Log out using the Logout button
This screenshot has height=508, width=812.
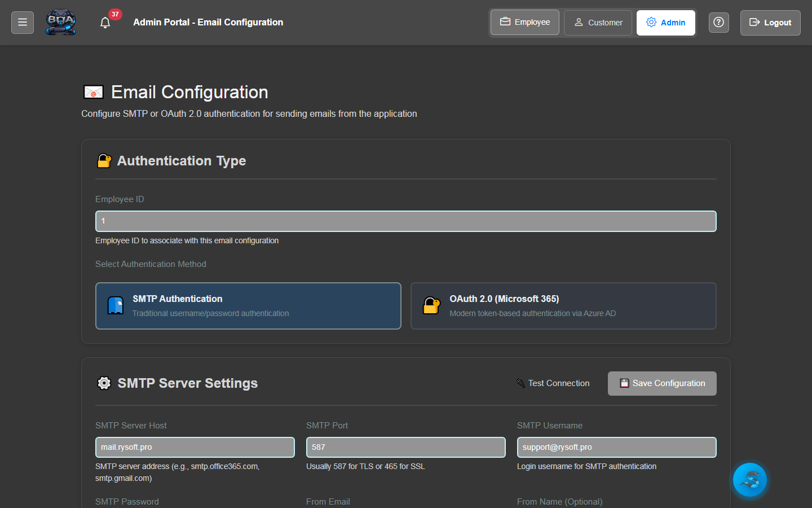(x=770, y=23)
